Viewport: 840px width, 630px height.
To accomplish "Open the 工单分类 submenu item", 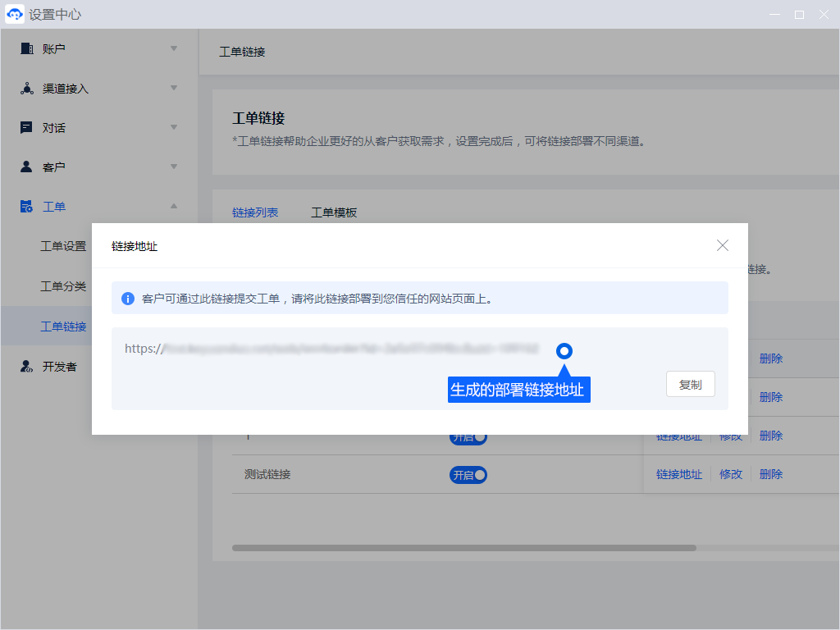I will point(64,286).
